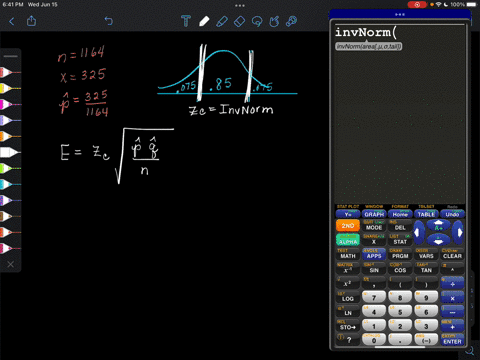The image size is (480, 360).
Task: Open the MODE menu key
Action: coord(374,227)
